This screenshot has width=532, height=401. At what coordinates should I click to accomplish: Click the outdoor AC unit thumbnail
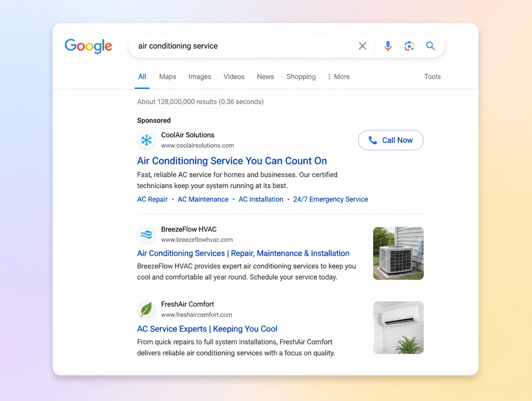point(399,253)
